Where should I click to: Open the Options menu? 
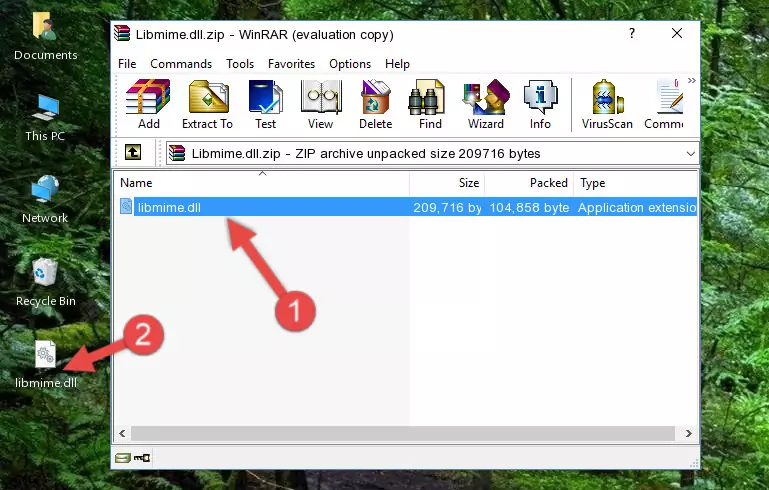[x=350, y=64]
